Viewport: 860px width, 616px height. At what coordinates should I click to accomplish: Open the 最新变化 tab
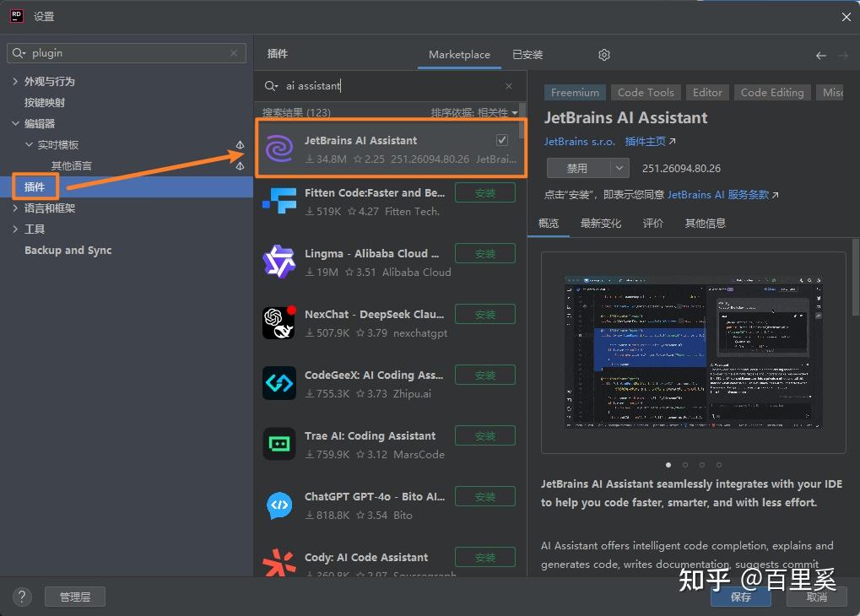click(601, 224)
